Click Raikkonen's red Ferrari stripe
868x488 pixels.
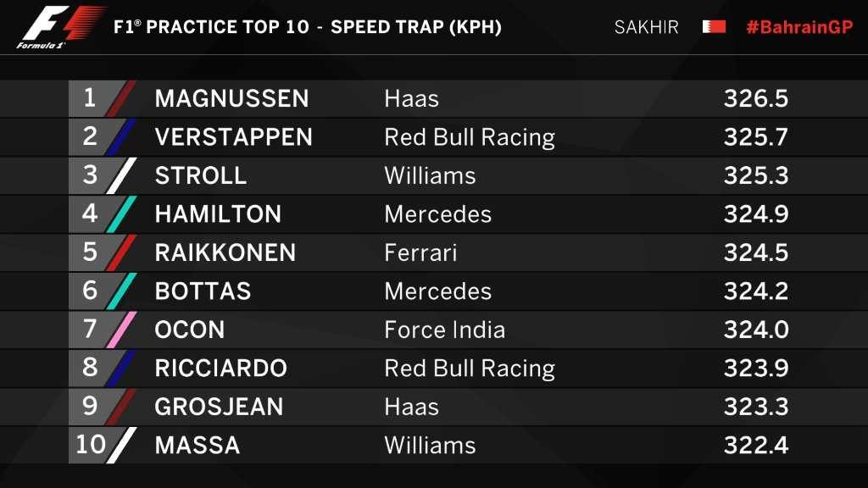[x=120, y=252]
